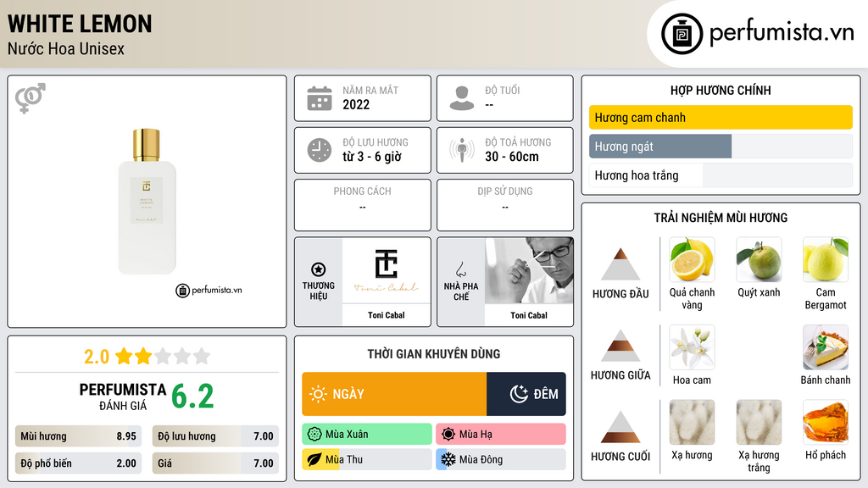Click the calendar icon beside Năm ra mắt
The image size is (868, 488).
point(320,98)
